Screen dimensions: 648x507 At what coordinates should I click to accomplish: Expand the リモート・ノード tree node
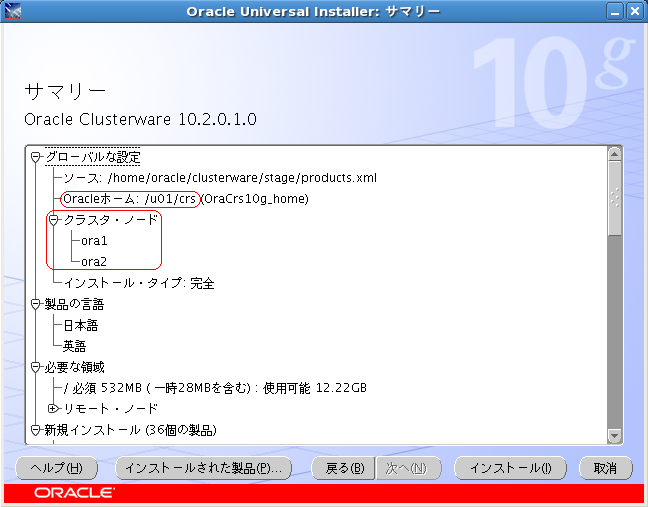click(x=53, y=409)
